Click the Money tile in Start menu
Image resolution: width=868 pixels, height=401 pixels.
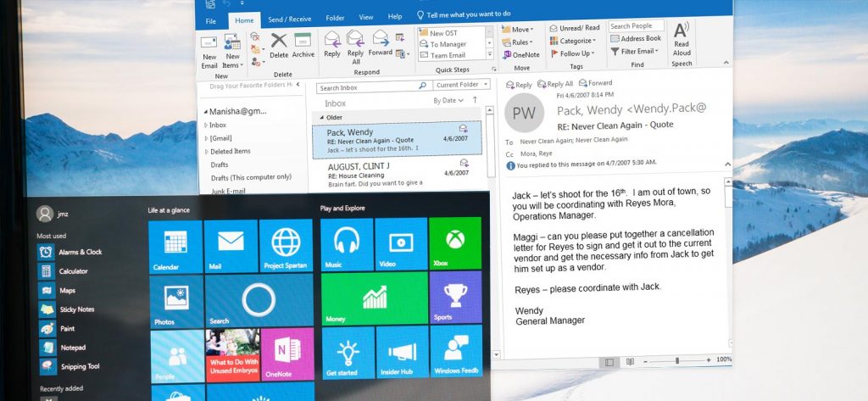click(x=374, y=298)
